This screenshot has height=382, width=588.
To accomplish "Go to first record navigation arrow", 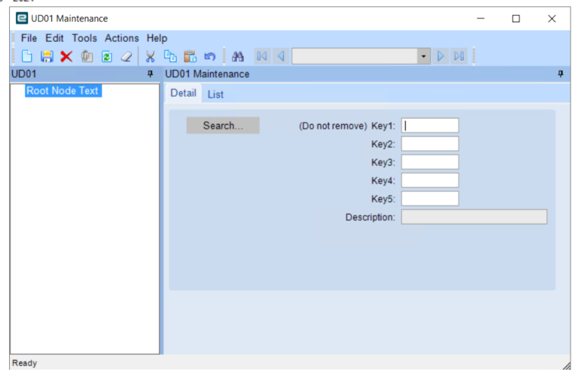I will tap(262, 56).
